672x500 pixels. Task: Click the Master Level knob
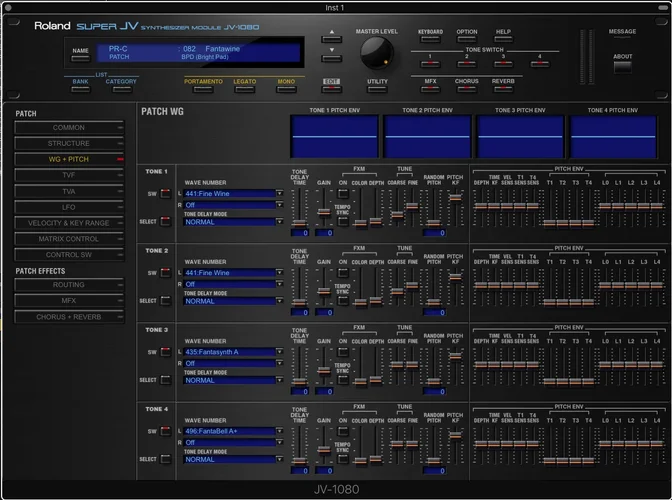[377, 52]
